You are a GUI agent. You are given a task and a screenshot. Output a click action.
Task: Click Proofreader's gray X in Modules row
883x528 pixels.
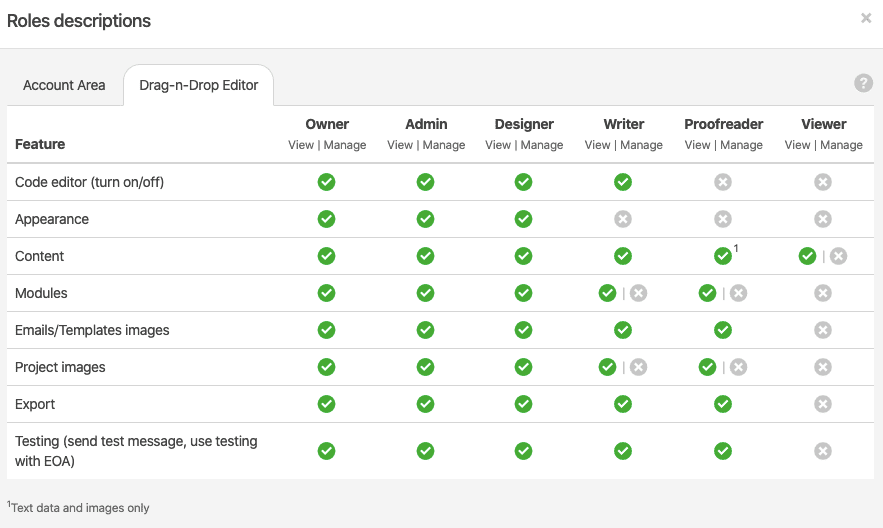tap(738, 293)
